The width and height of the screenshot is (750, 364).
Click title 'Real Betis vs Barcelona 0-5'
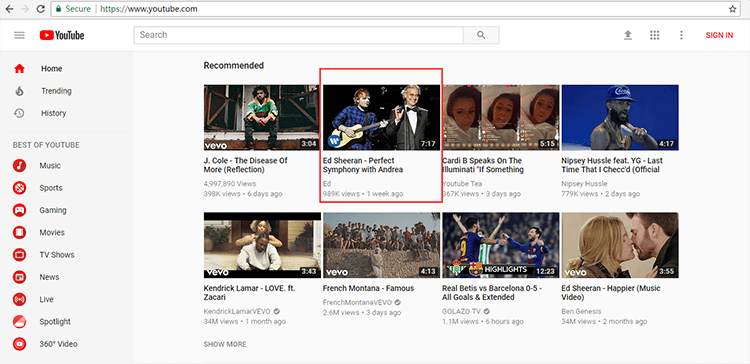[x=492, y=293]
